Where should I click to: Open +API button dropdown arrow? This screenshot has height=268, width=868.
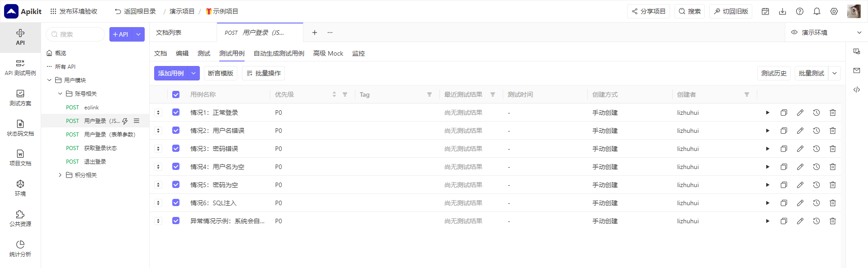coord(138,34)
